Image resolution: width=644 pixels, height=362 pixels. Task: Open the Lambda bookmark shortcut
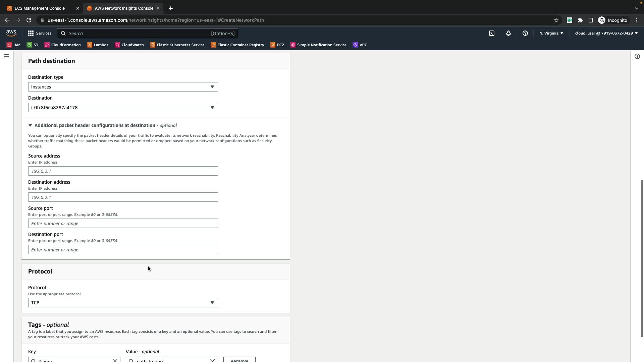[x=98, y=45]
